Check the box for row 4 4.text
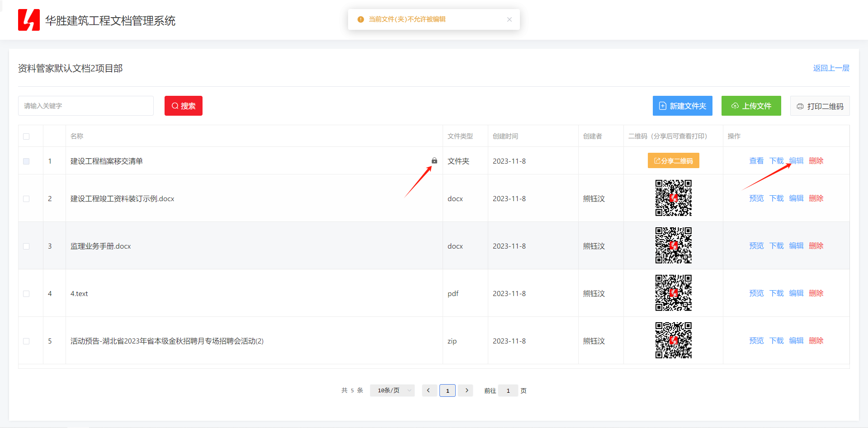868x428 pixels. 26,294
